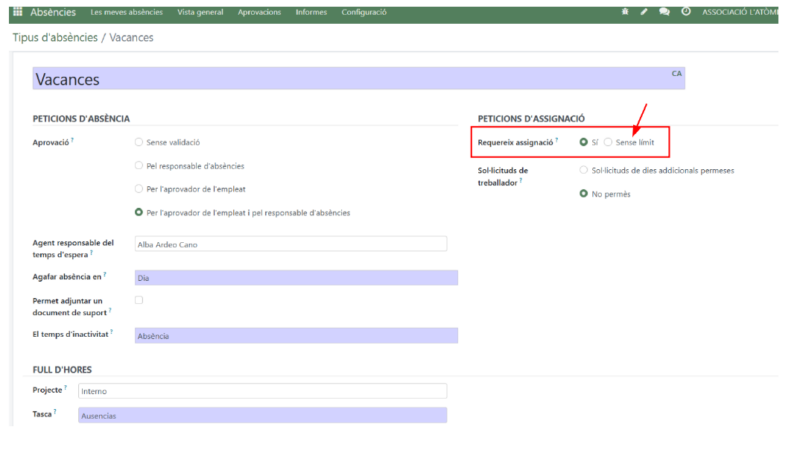Open the clock activities icon
This screenshot has width=800, height=456.
[x=685, y=12]
